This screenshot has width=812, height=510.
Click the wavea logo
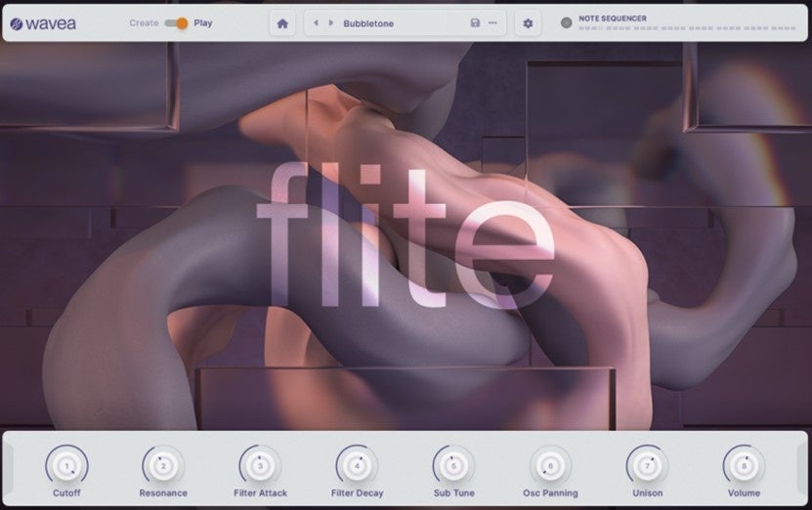[x=44, y=23]
